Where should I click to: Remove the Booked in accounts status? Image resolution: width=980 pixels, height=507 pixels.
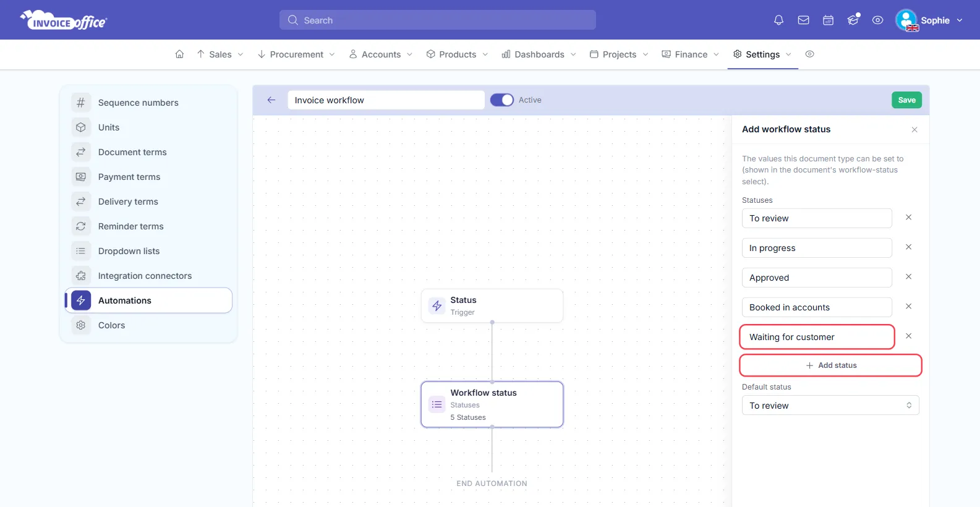click(x=908, y=306)
